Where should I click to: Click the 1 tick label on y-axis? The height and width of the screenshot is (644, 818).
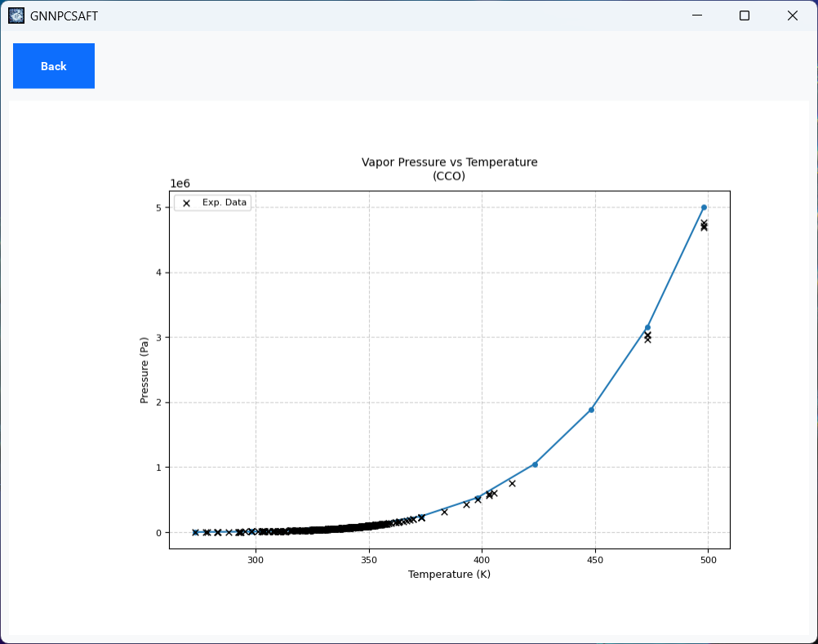click(159, 468)
